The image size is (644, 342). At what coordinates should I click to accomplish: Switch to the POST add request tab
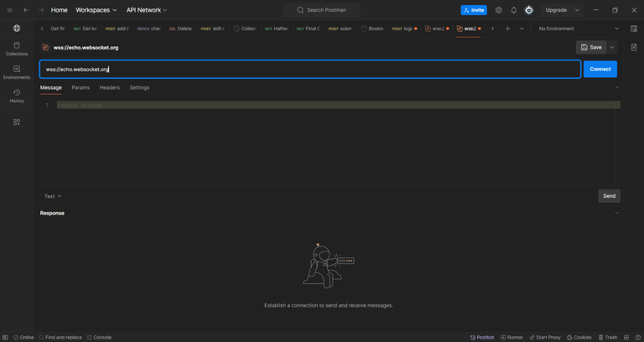[117, 28]
